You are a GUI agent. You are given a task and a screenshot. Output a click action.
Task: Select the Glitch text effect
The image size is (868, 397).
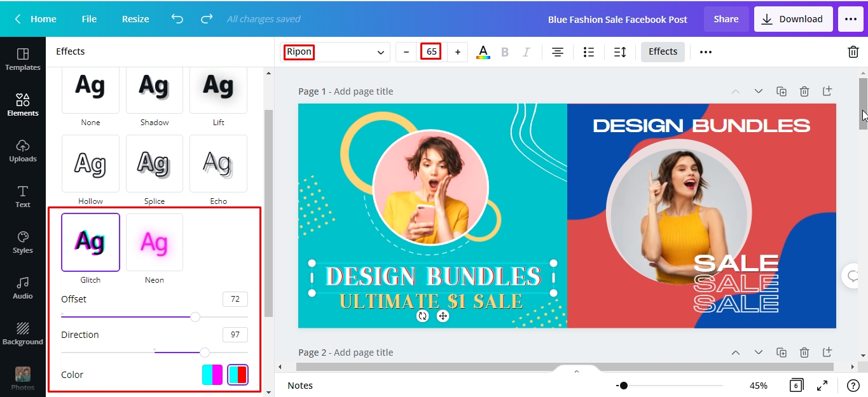coord(90,242)
